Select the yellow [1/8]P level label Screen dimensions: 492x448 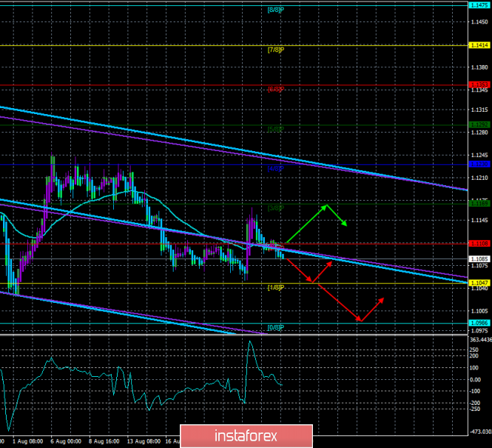276,287
